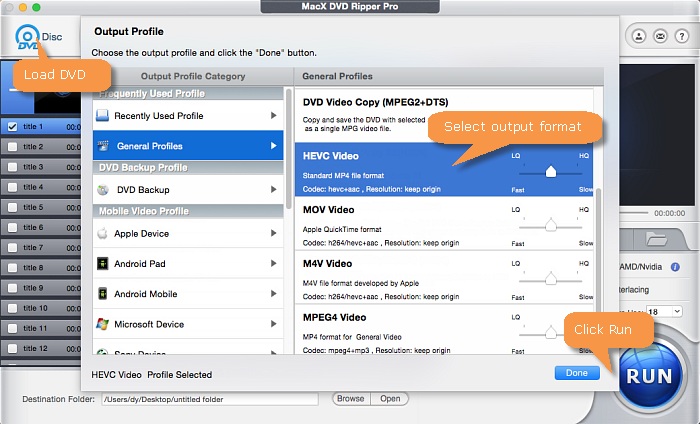
Task: Adjust the HEVC Video quality slider
Action: tap(551, 172)
